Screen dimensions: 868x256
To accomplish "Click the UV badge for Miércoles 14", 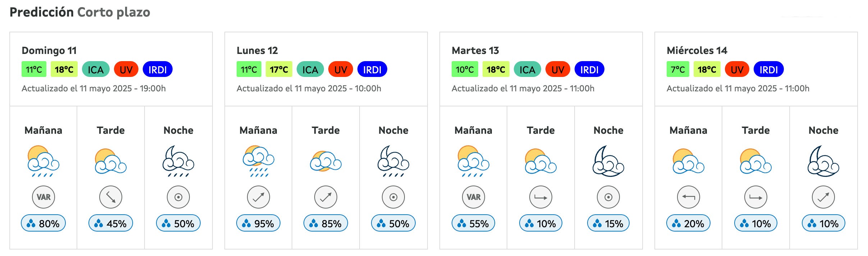I will click(x=737, y=69).
